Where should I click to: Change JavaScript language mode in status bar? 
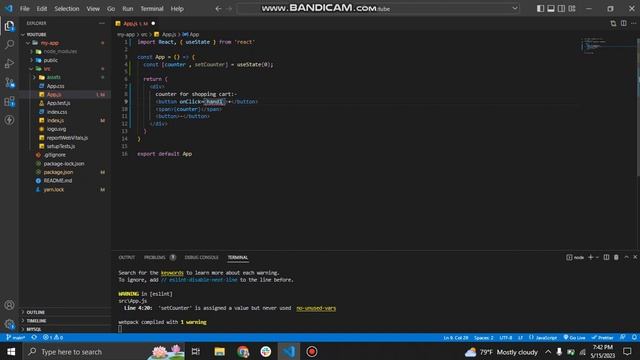pyautogui.click(x=546, y=338)
